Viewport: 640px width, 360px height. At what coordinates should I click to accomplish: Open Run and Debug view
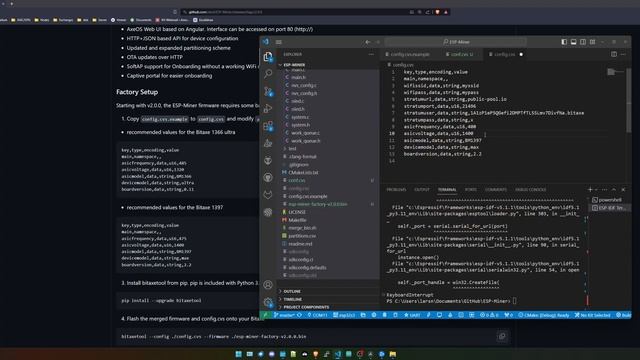point(268,109)
